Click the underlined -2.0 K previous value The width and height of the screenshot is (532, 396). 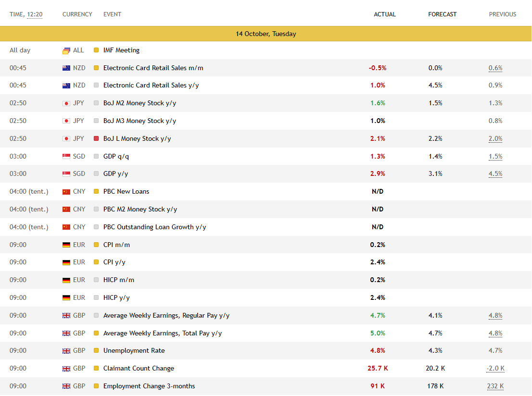(x=495, y=369)
